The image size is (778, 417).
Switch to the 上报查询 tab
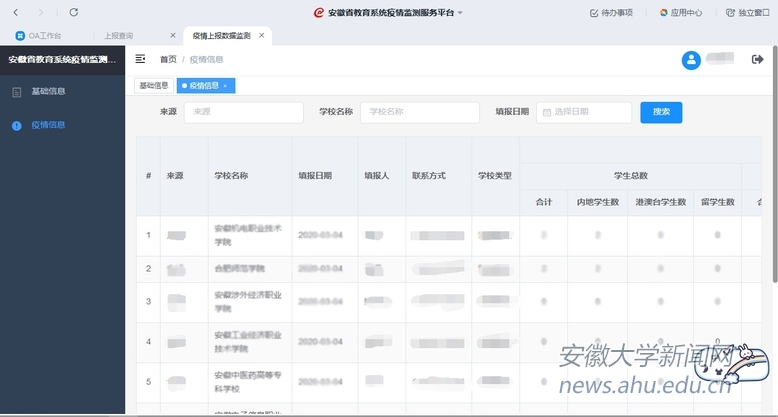118,35
